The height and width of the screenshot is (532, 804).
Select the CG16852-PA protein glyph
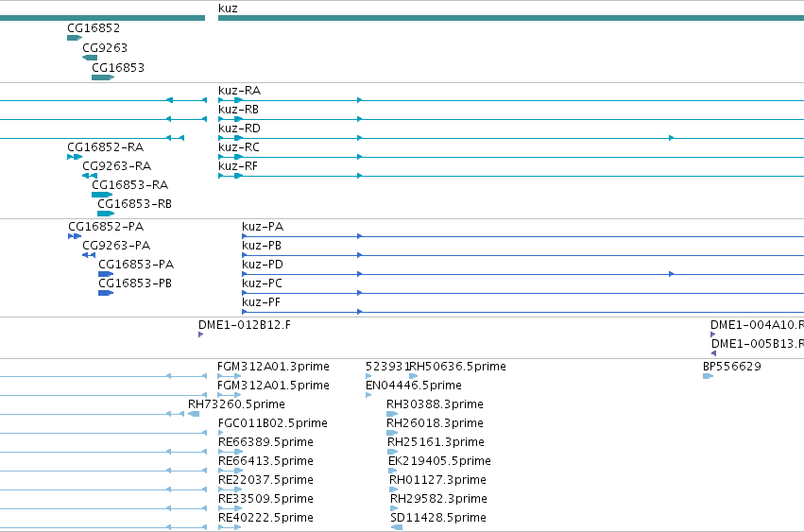[75, 236]
